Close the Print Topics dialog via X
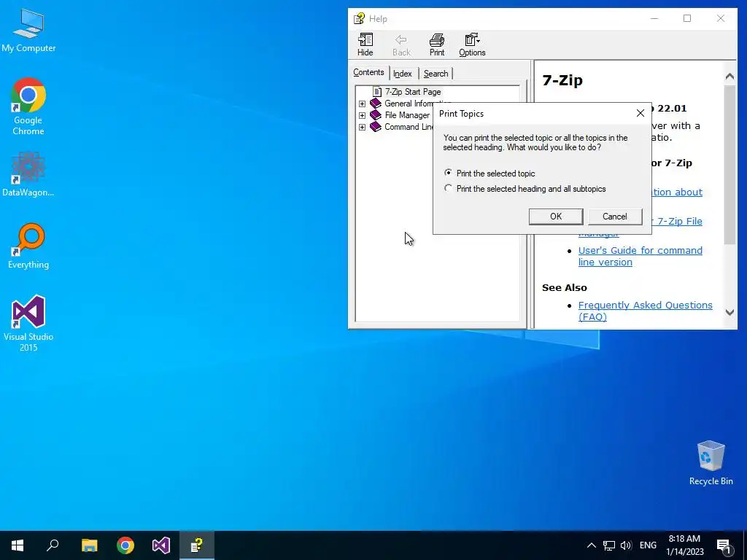Image resolution: width=747 pixels, height=560 pixels. click(x=640, y=113)
